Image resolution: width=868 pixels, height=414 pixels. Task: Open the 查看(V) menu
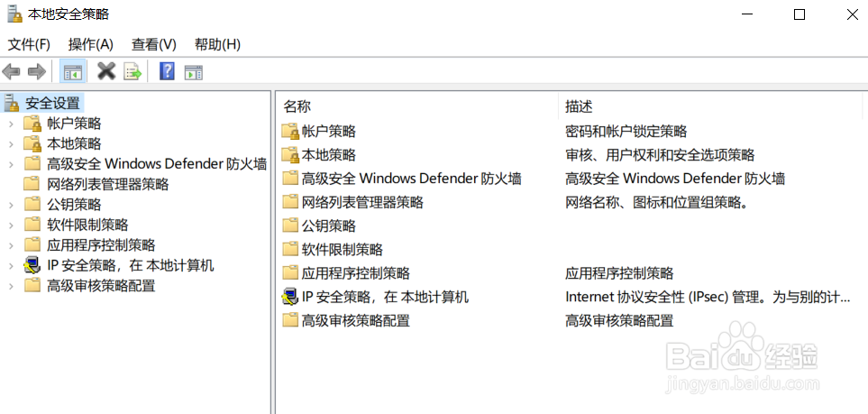tap(154, 44)
